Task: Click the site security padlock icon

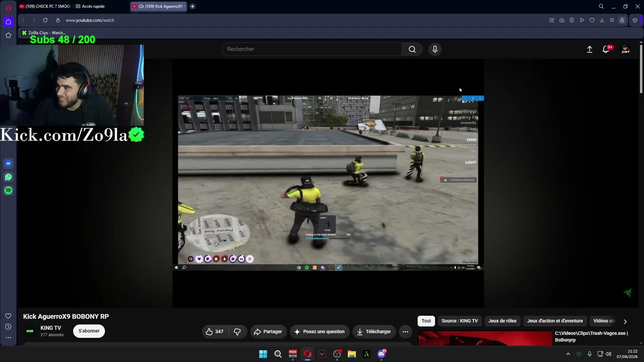Action: pos(58,20)
